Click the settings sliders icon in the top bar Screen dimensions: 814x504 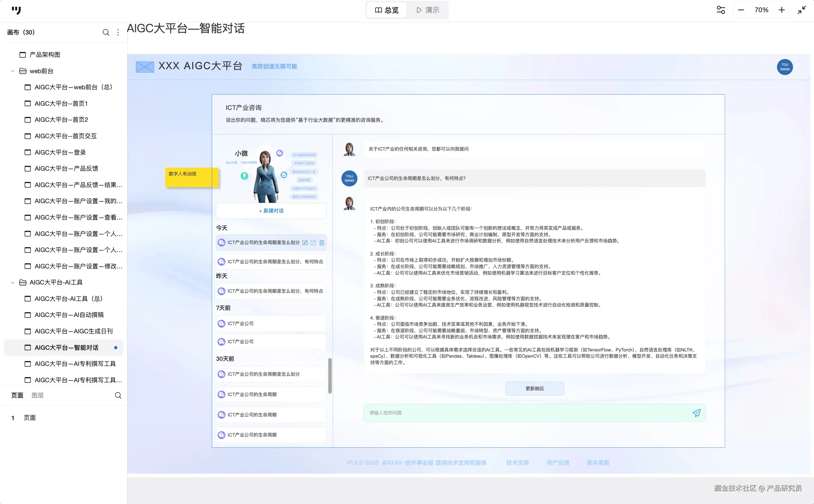(721, 10)
